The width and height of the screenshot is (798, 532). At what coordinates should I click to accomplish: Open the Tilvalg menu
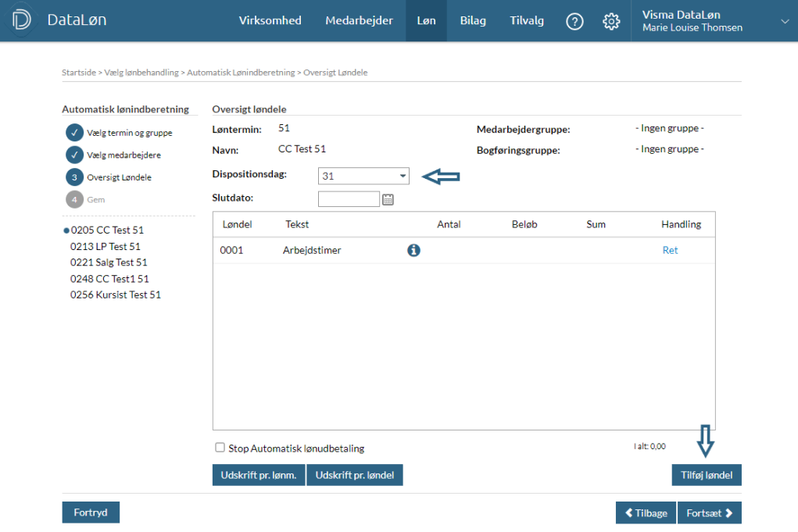click(527, 21)
